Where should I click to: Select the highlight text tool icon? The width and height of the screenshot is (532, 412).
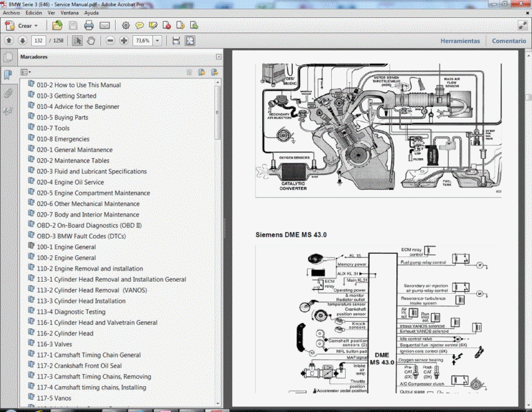[x=153, y=25]
